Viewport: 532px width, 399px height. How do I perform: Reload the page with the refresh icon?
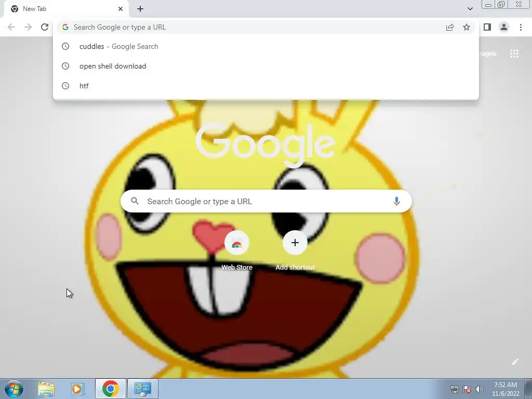tap(45, 27)
